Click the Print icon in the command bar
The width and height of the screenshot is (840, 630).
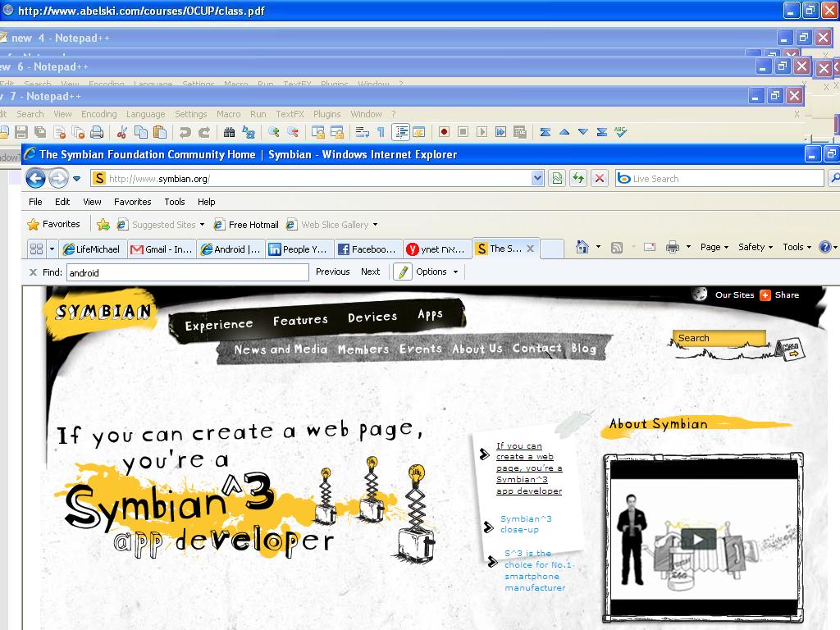673,247
